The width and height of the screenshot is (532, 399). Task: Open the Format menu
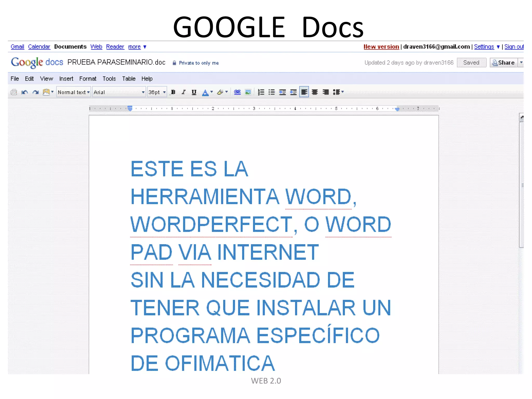click(x=88, y=79)
